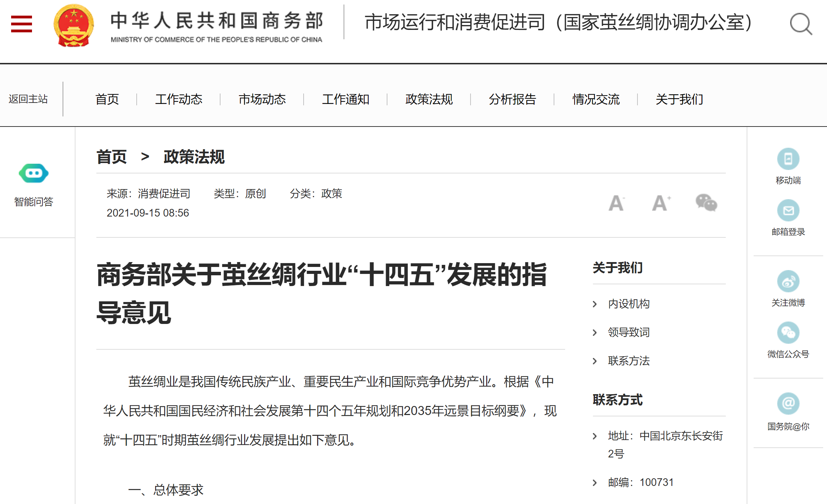
Task: Open the 移动端 mobile icon
Action: click(788, 159)
